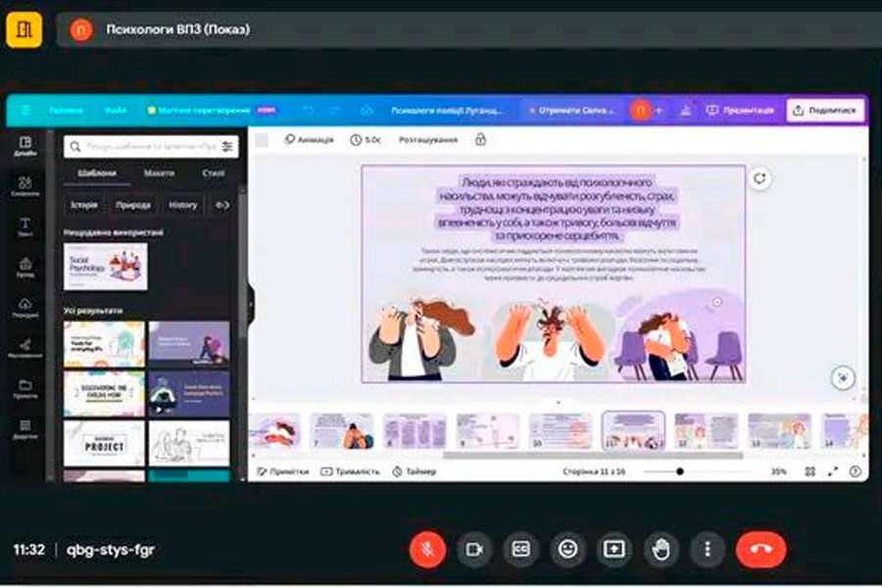Unmute the microphone in the call bar
Screen dimensions: 882x588
pos(427,550)
